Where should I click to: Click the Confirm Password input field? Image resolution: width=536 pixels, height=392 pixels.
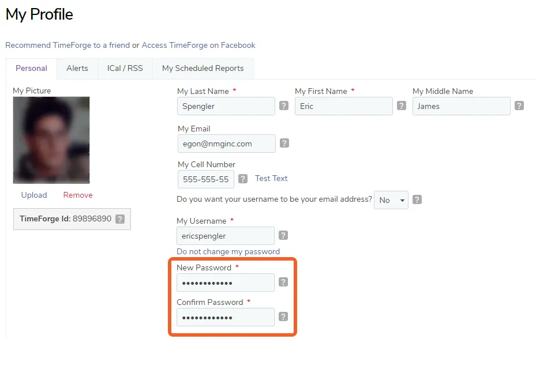[226, 317]
